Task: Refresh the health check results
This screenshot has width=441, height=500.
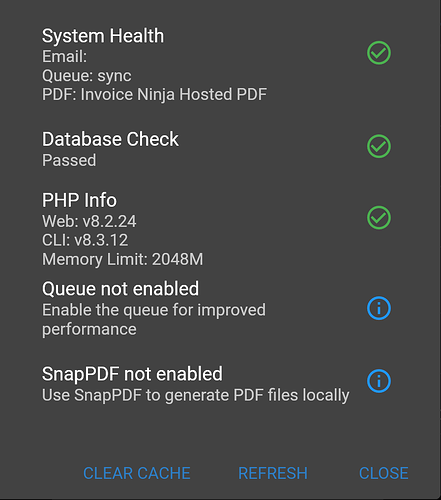Action: 273,473
